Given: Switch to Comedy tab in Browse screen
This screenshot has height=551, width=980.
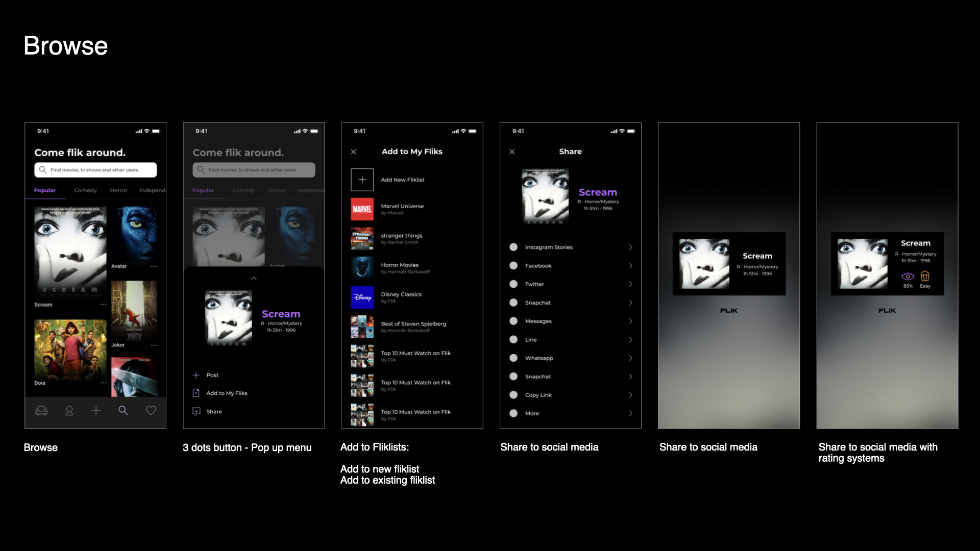Looking at the screenshot, I should (x=85, y=190).
